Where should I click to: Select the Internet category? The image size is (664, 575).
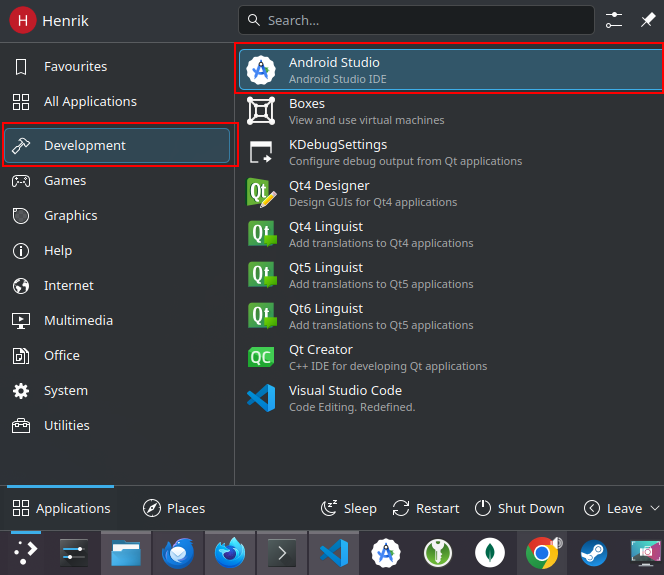click(117, 286)
